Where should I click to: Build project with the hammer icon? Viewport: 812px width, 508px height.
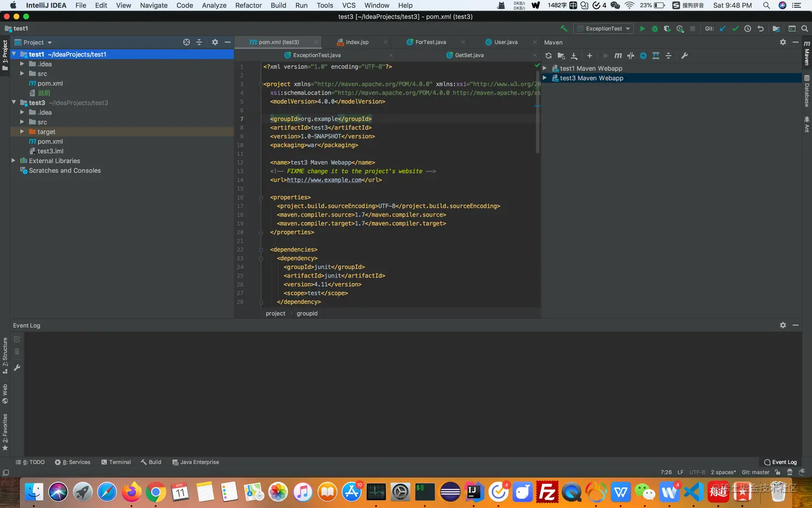click(x=563, y=28)
